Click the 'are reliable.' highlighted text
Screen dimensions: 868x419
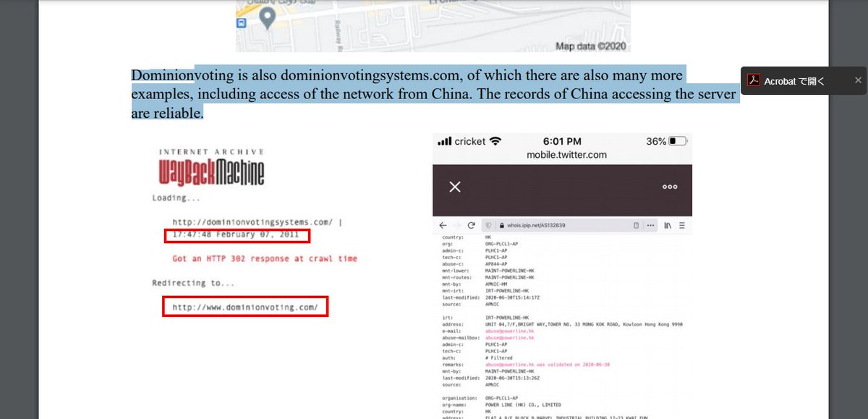click(167, 113)
